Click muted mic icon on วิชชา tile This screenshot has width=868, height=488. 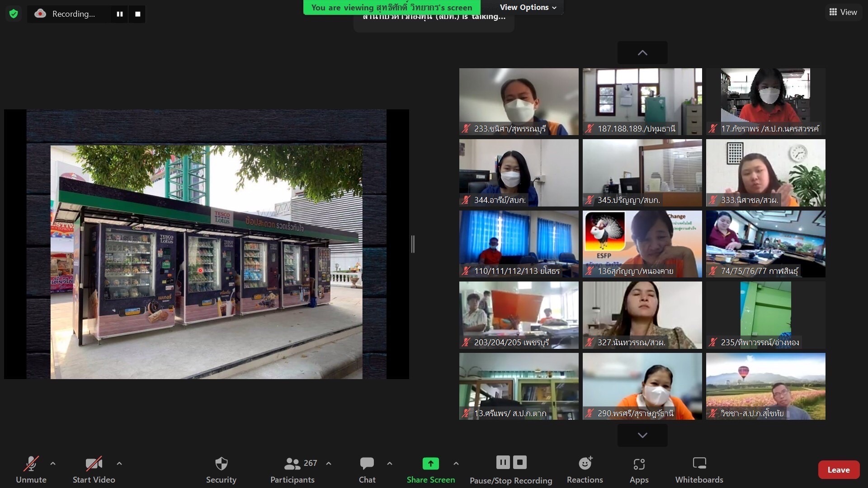[x=713, y=413]
